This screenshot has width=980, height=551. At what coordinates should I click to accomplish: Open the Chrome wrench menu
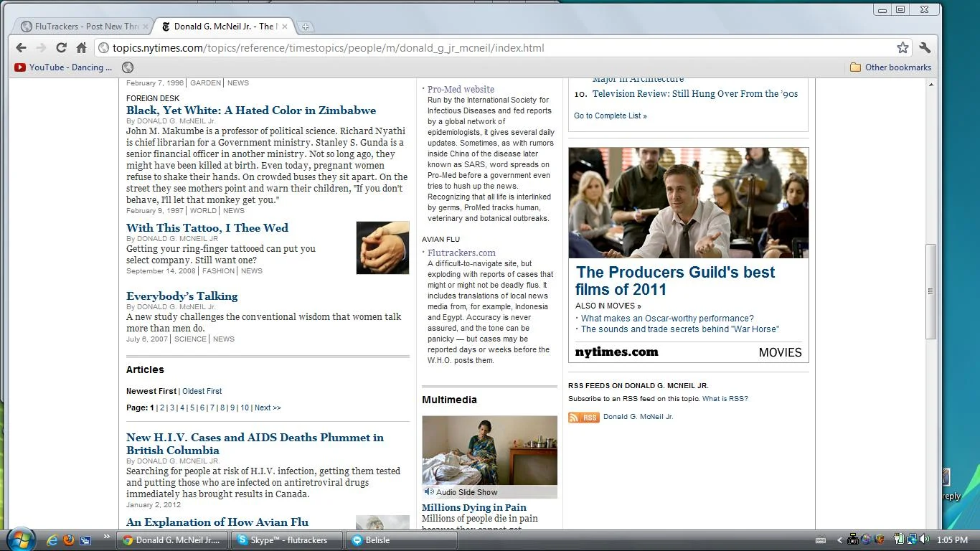[x=925, y=48]
